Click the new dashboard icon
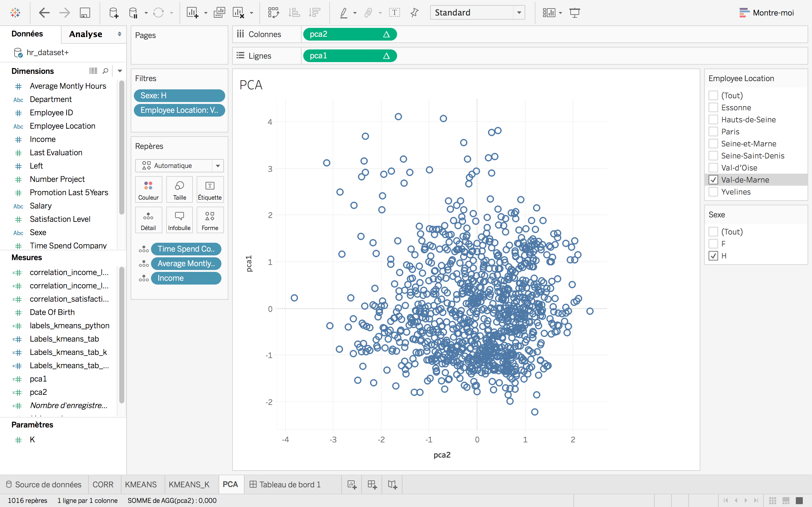This screenshot has width=812, height=507. [x=372, y=484]
